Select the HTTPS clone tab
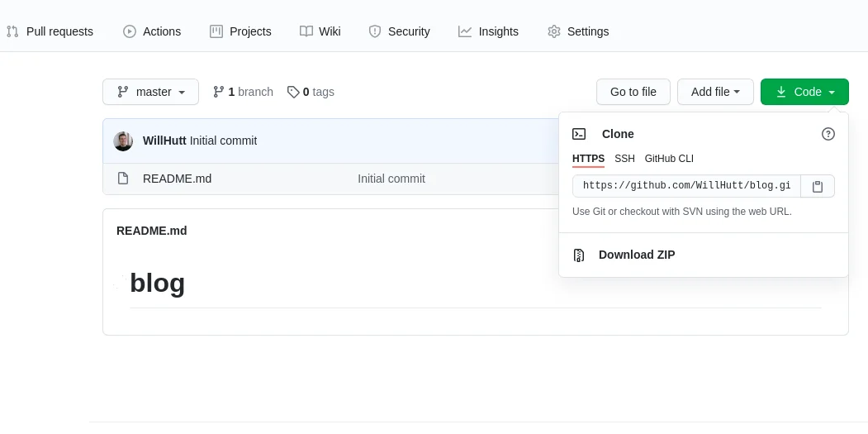This screenshot has height=434, width=868. point(589,159)
